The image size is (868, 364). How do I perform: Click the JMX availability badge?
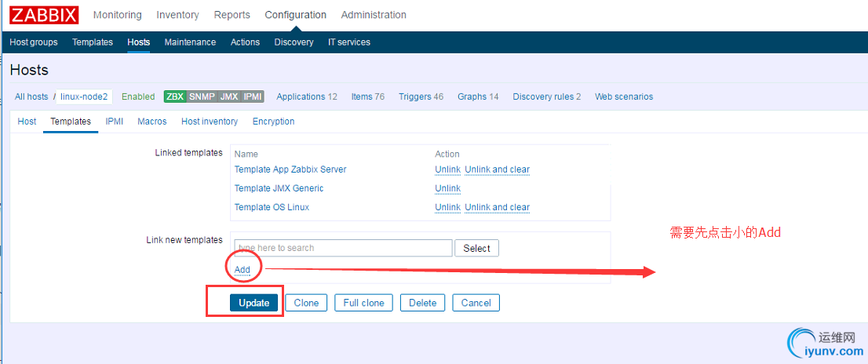point(229,96)
